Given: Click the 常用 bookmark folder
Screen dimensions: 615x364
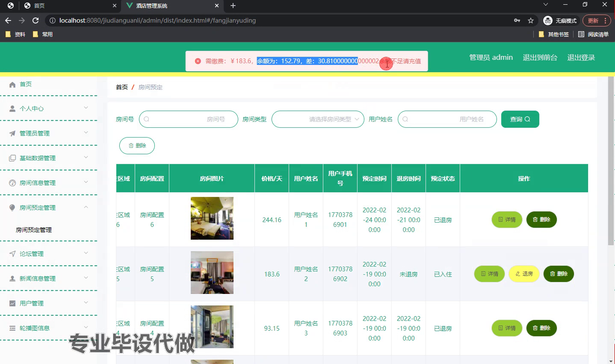Looking at the screenshot, I should pos(43,34).
